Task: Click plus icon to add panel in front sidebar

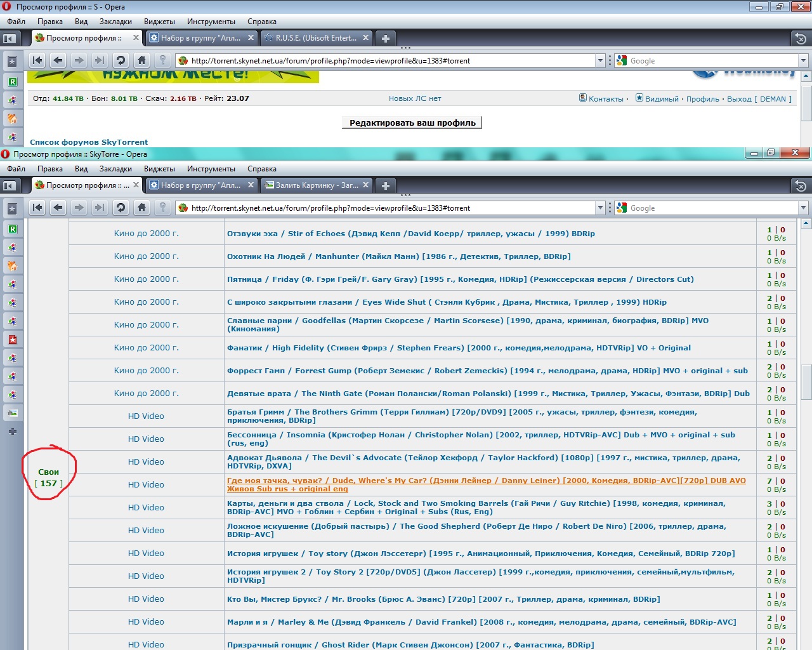Action: tap(12, 432)
